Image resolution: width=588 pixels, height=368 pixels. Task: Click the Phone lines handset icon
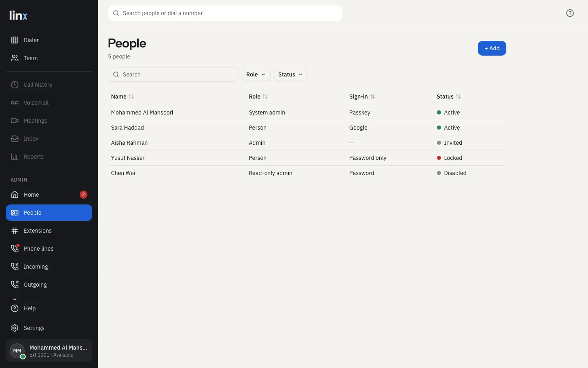(15, 249)
